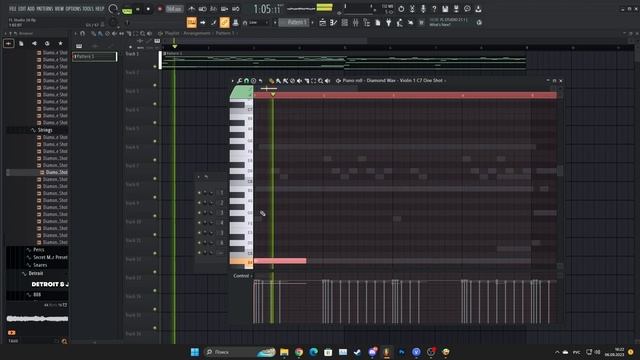Click the playlist playhead marker

coord(175,47)
